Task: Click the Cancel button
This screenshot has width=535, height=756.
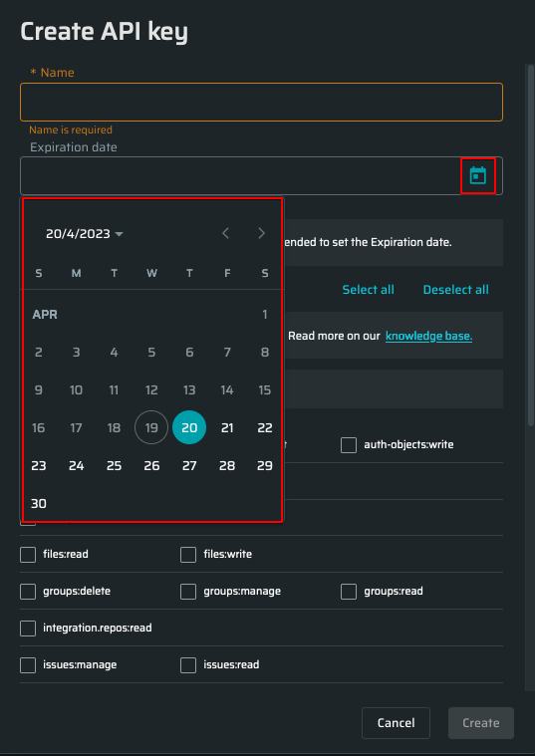Action: point(397,723)
